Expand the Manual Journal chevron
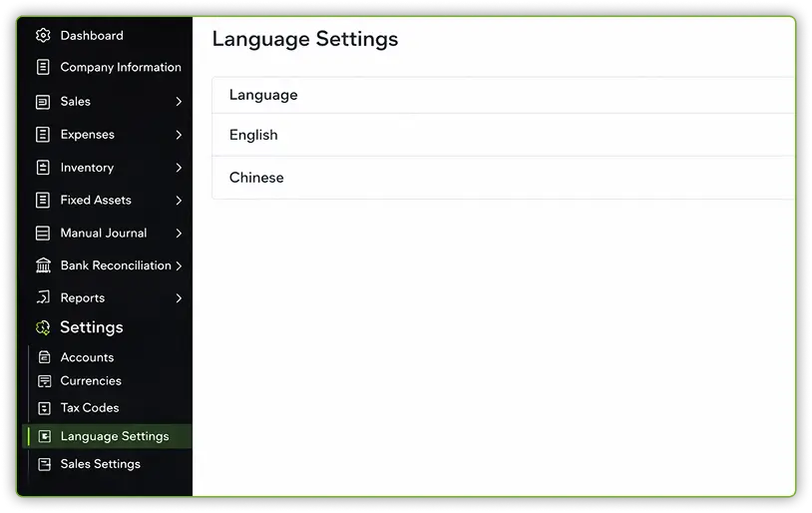The height and width of the screenshot is (513, 812). click(179, 234)
